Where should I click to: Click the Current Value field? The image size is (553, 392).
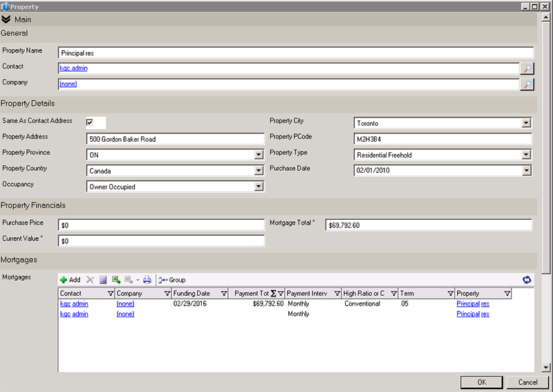pyautogui.click(x=161, y=241)
